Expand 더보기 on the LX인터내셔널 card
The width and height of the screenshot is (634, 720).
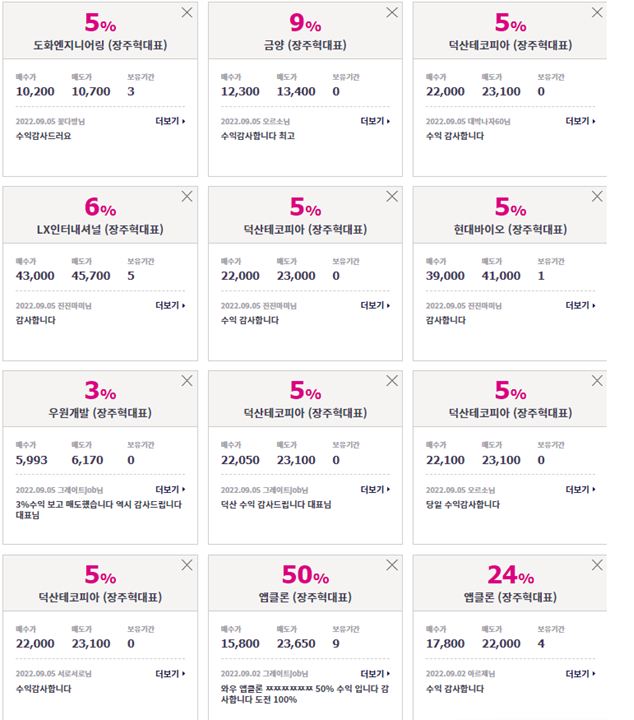pos(170,305)
